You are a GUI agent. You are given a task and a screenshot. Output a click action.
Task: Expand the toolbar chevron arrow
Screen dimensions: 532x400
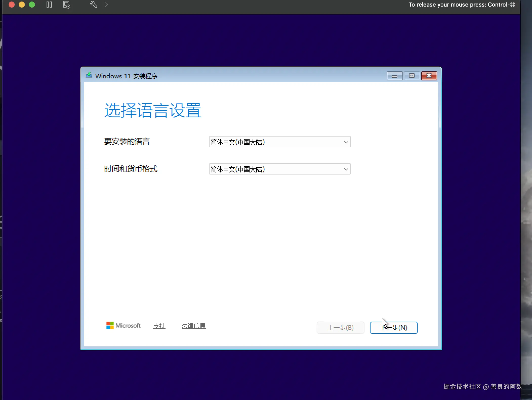(x=107, y=5)
